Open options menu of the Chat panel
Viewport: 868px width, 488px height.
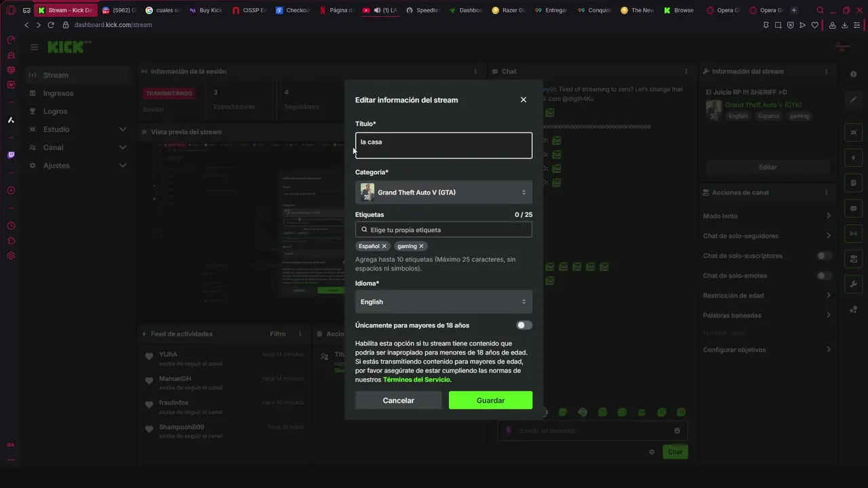686,71
